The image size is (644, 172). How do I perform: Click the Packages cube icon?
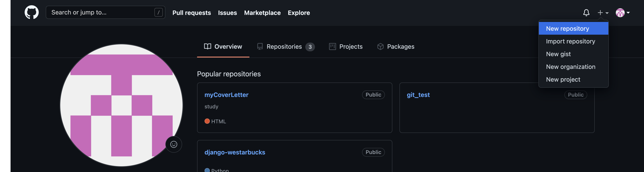tap(380, 47)
